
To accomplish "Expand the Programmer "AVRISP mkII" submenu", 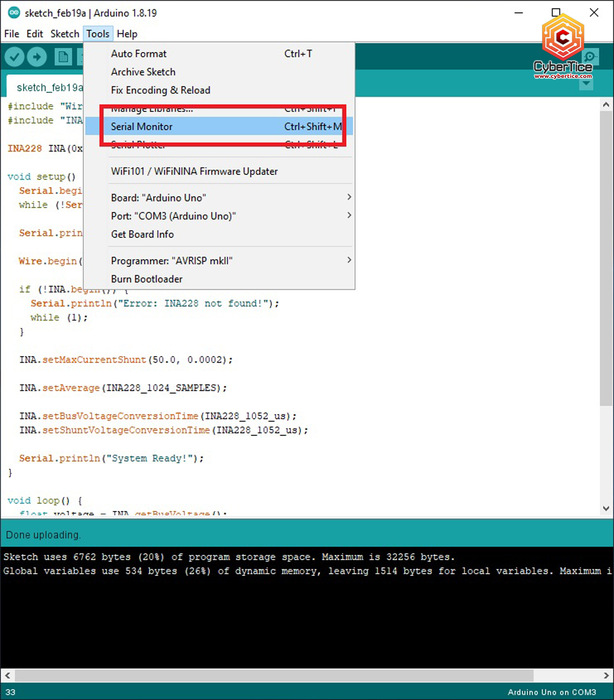I will 219,261.
